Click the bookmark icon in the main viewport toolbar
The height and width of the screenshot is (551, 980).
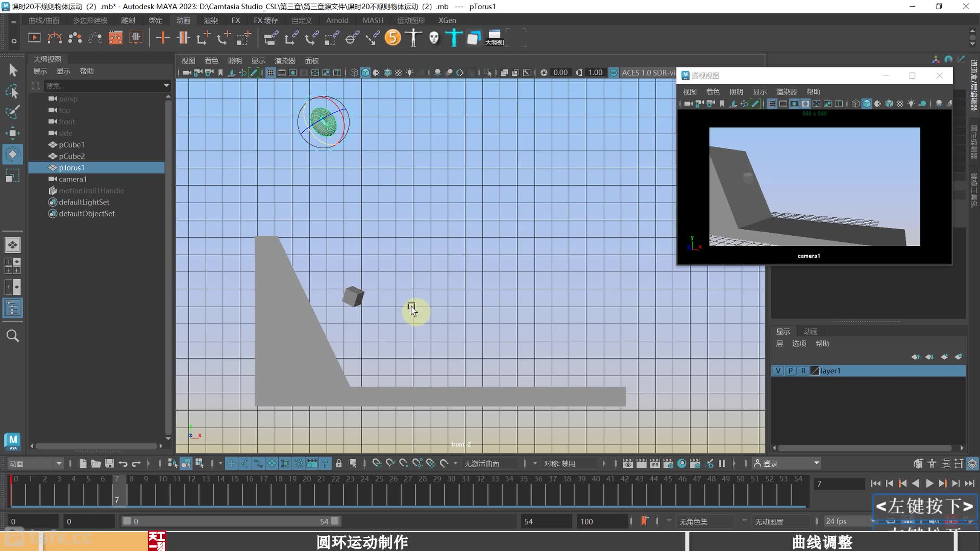point(220,73)
